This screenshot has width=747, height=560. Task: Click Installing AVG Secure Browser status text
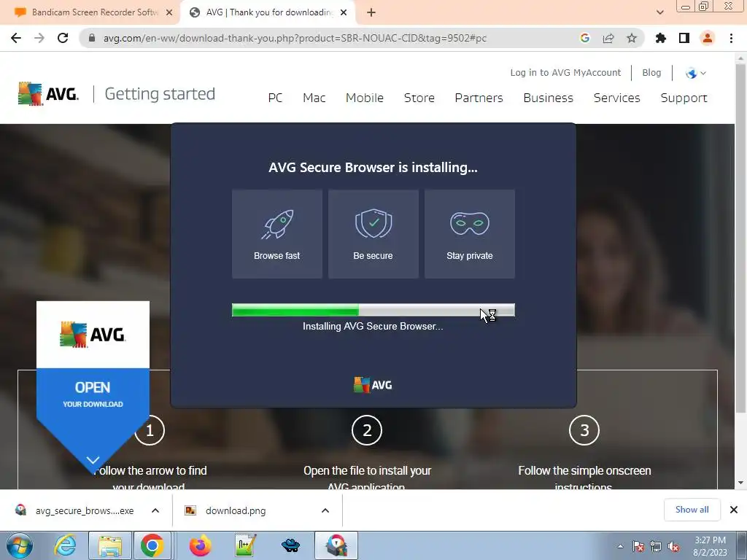point(373,327)
